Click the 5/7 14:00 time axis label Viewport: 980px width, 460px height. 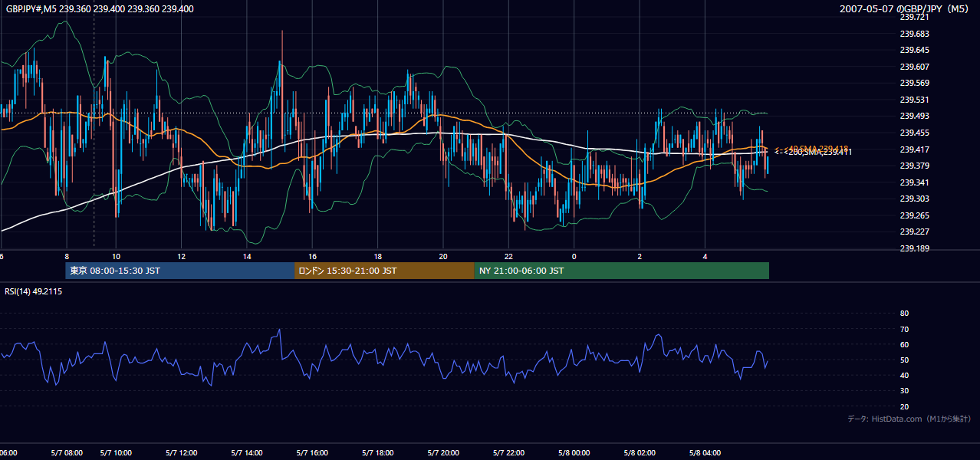(247, 452)
